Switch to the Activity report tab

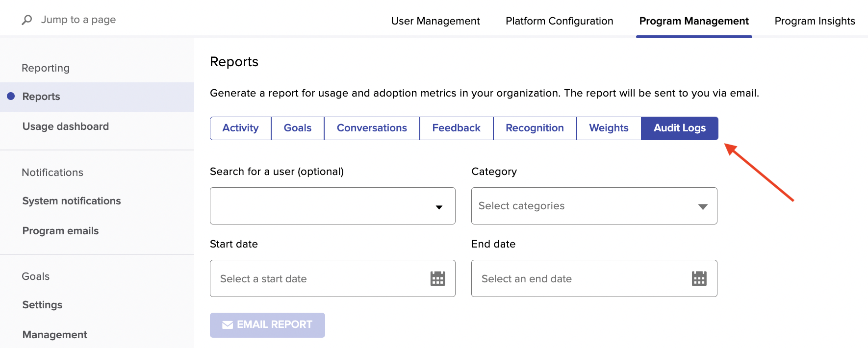tap(240, 128)
